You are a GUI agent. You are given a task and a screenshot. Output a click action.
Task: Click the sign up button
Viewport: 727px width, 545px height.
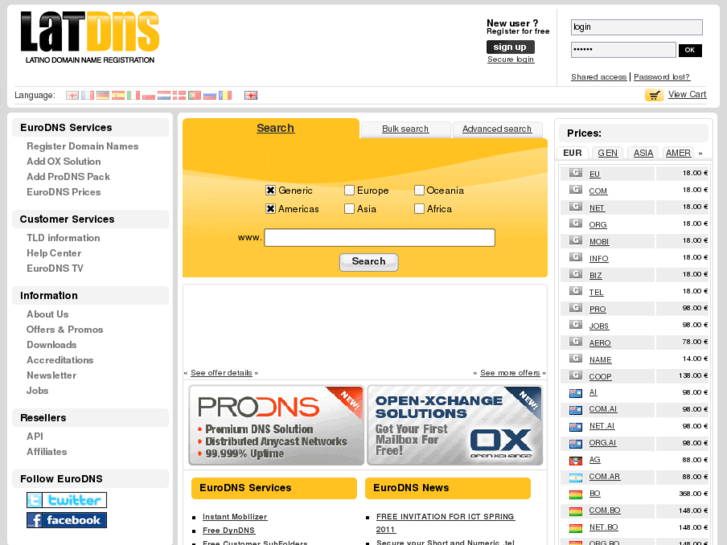click(510, 47)
